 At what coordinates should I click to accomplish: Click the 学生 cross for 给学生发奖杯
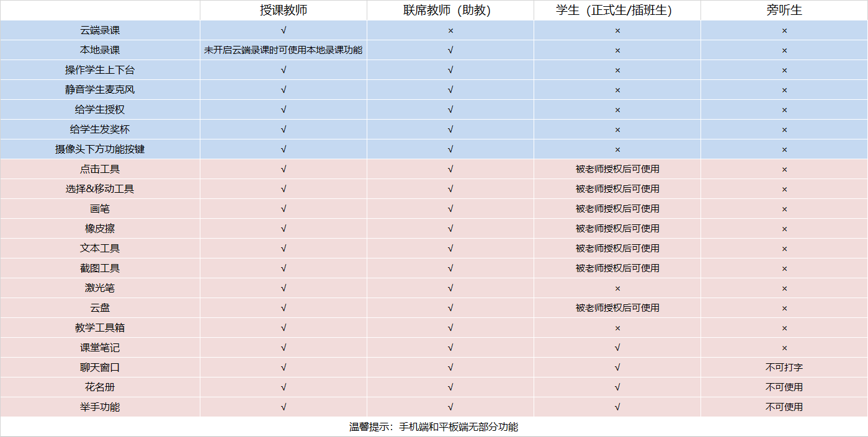pos(617,130)
